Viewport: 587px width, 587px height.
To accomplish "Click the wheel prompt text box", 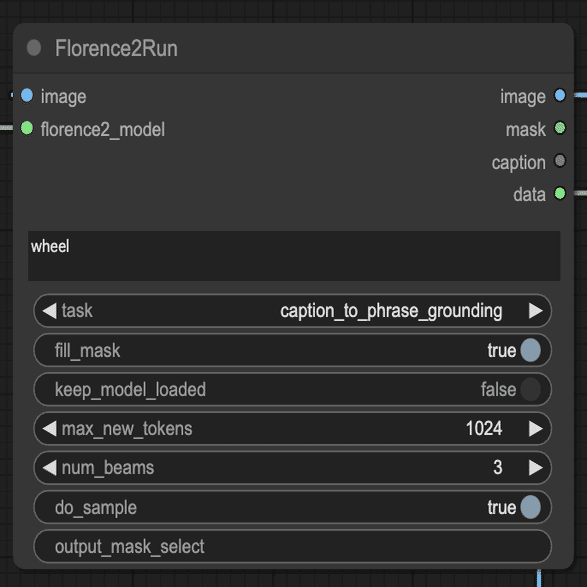I will point(294,256).
